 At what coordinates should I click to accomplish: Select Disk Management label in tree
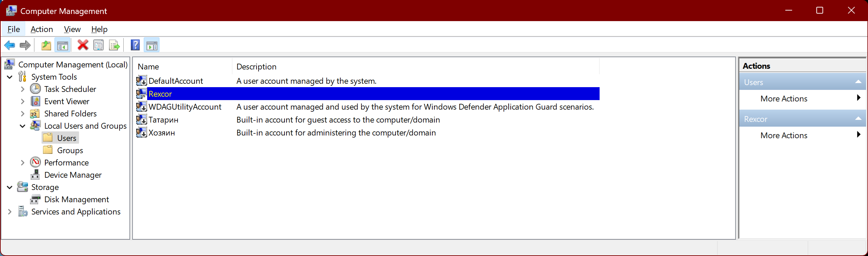[x=77, y=199]
